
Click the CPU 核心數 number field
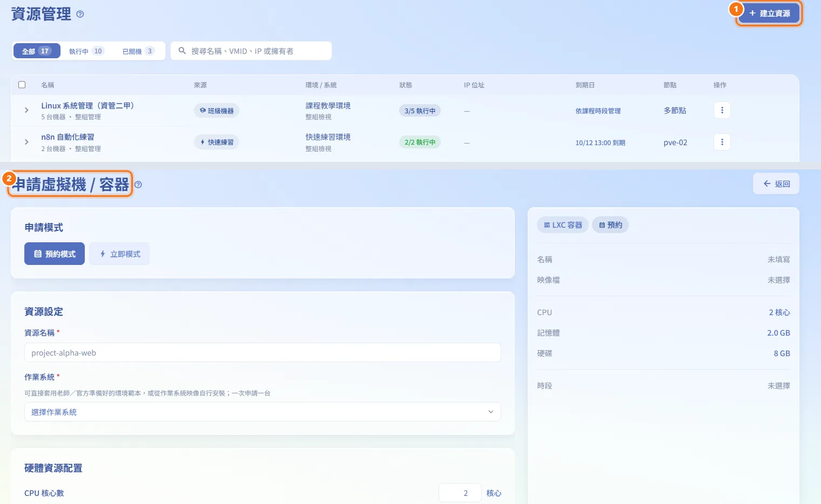(x=460, y=493)
